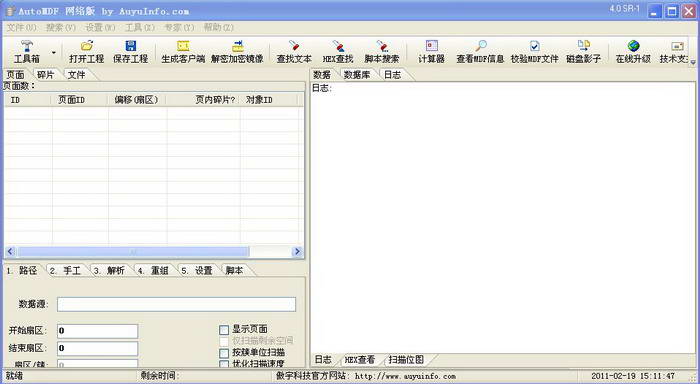Select the 3. 解析 tab
This screenshot has height=384, width=700.
(109, 271)
